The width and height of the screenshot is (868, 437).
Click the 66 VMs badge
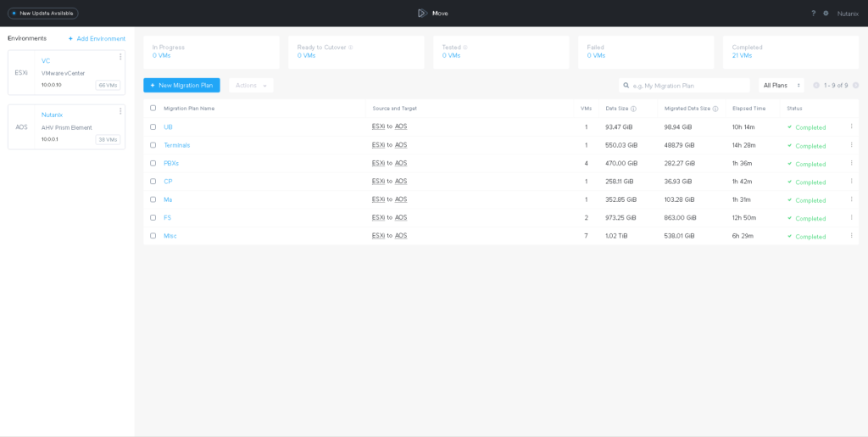(x=108, y=86)
